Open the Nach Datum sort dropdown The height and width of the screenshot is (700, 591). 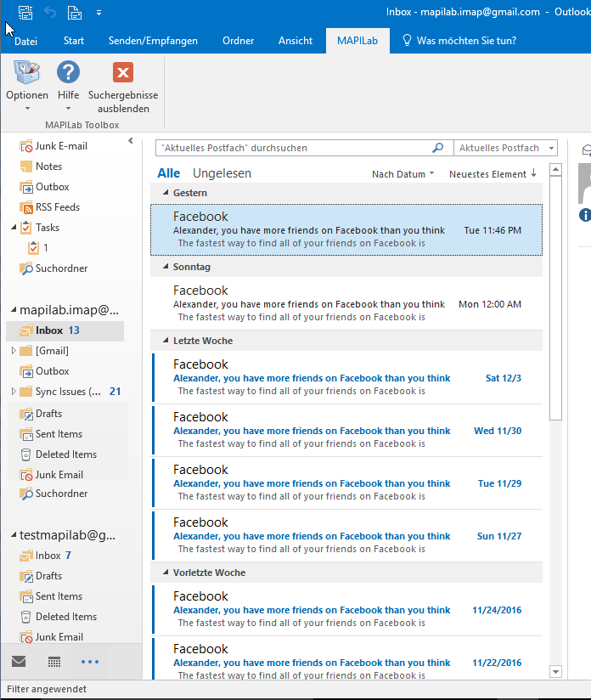tap(403, 174)
